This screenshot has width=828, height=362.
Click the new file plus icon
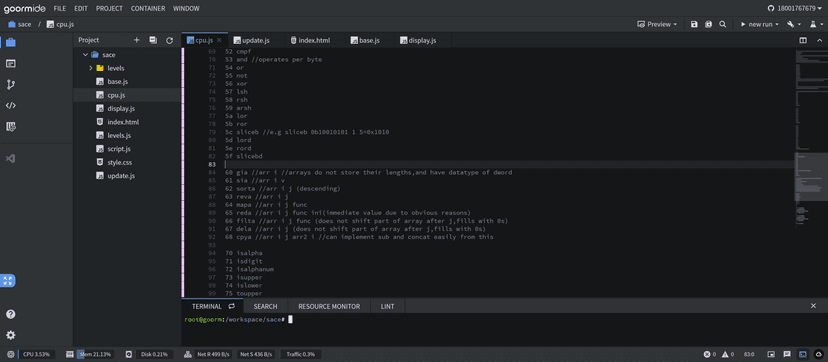[x=136, y=40]
